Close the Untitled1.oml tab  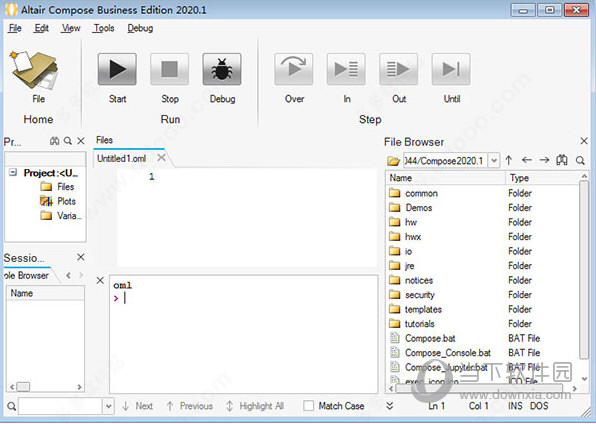click(x=162, y=157)
